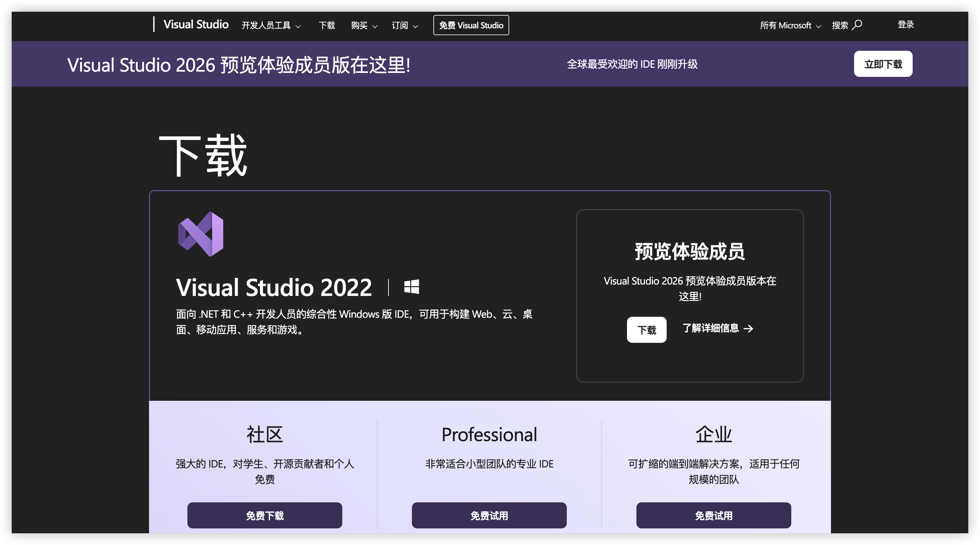Image resolution: width=980 pixels, height=545 pixels.
Task: Expand the 购买 dropdown in navigation
Action: point(364,25)
